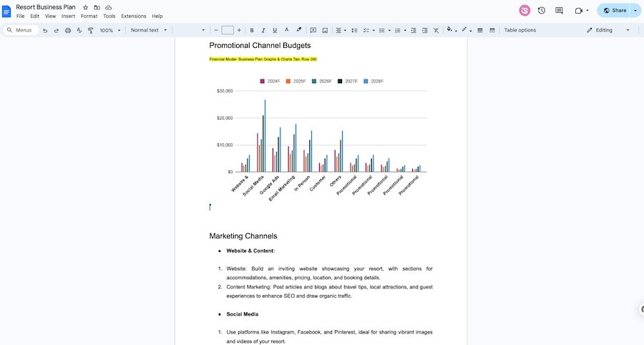This screenshot has height=345, width=644.
Task: Click the Marketing Channels heading
Action: (243, 236)
